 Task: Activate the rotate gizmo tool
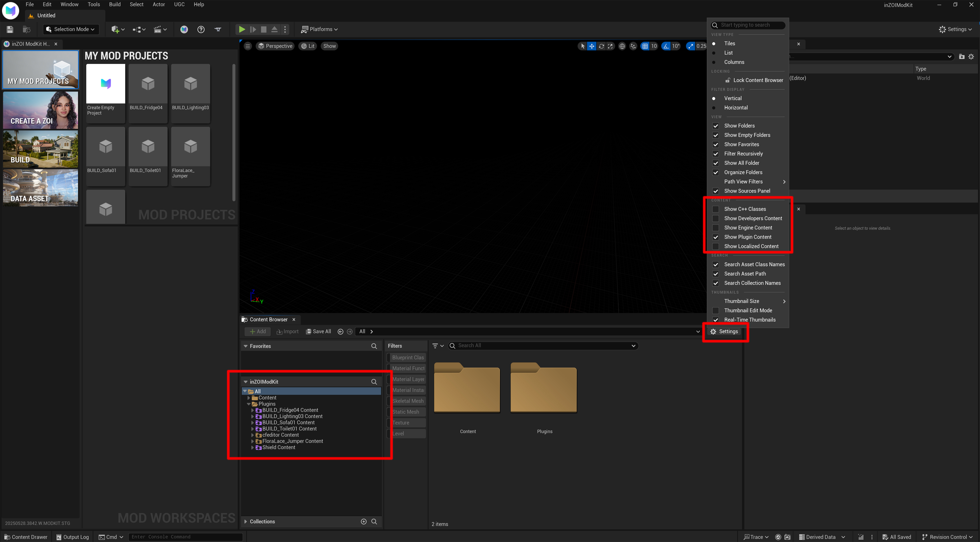(601, 46)
